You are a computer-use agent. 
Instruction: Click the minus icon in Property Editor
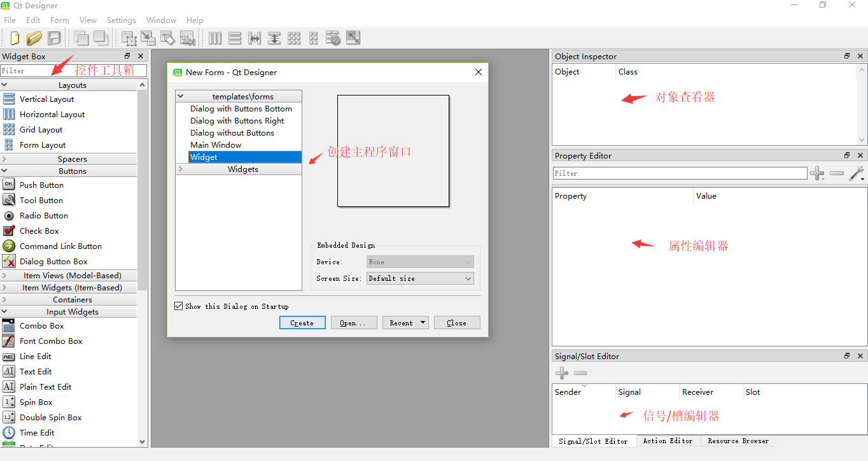tap(837, 173)
